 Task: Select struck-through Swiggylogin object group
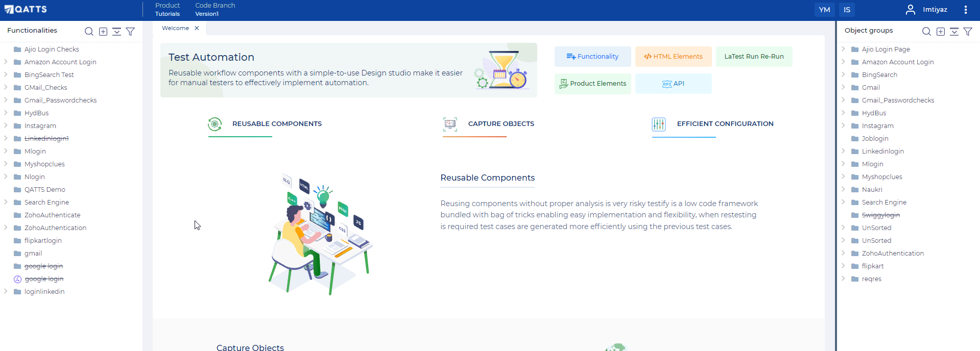(881, 215)
